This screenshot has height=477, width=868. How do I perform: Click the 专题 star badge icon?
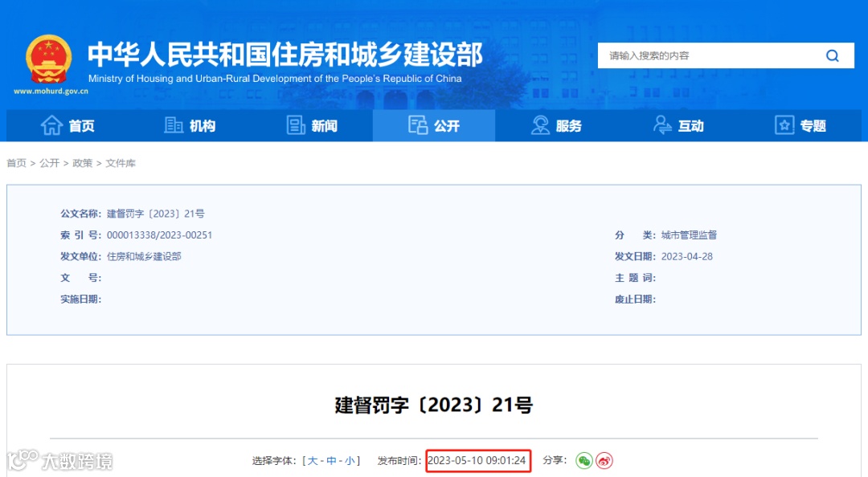tap(784, 125)
